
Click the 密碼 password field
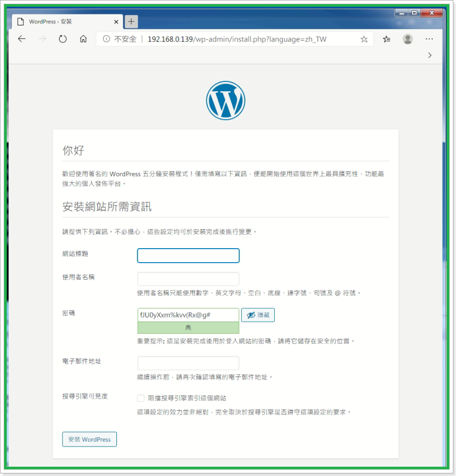click(x=188, y=315)
